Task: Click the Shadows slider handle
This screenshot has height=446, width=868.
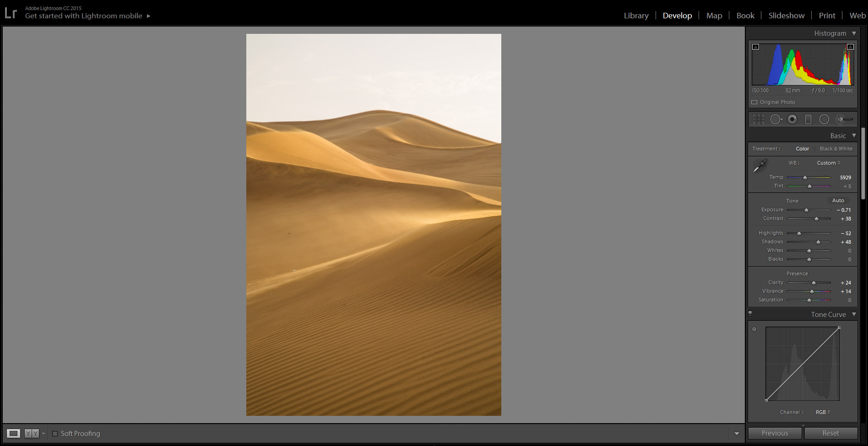Action: click(818, 242)
